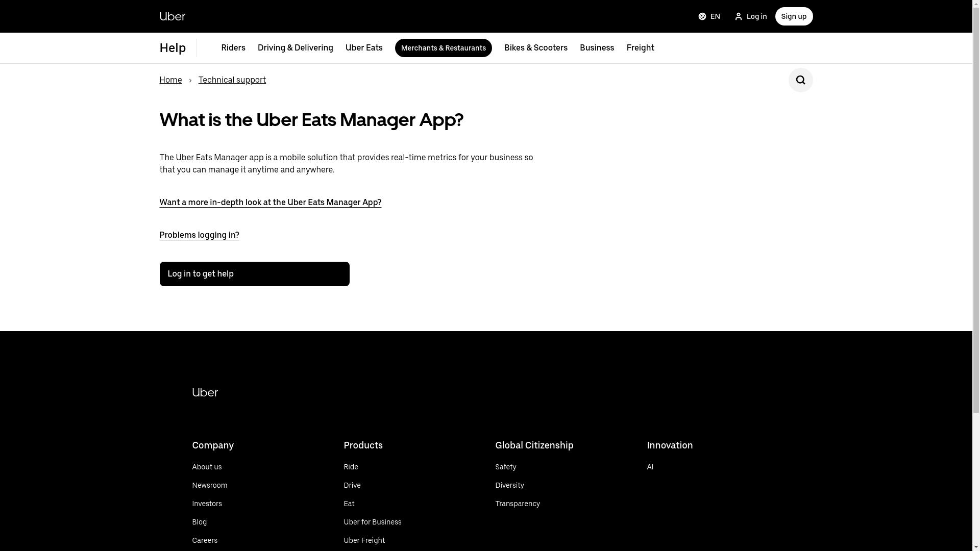Screen dimensions: 980x551
Task: Select the Riders tab
Action: (x=233, y=48)
